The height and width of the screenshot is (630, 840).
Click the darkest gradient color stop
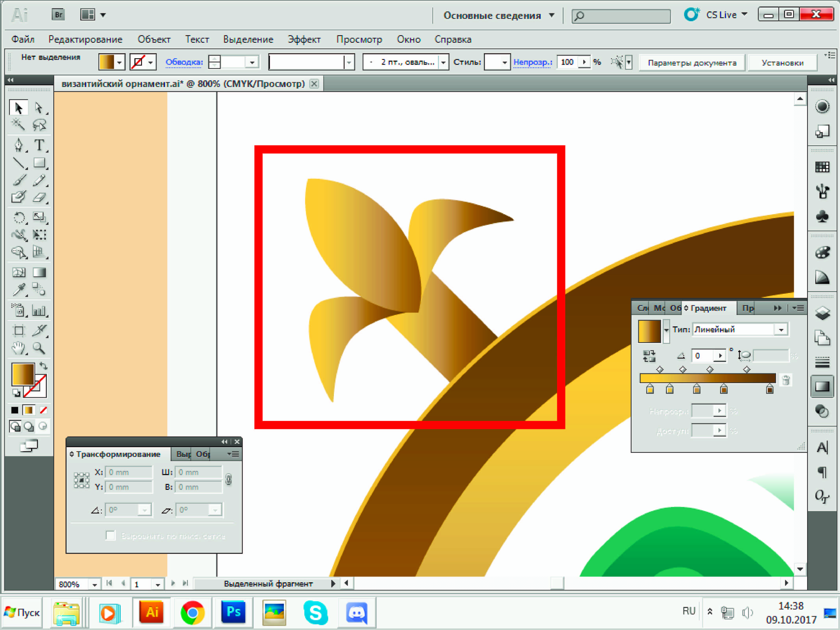click(x=769, y=390)
